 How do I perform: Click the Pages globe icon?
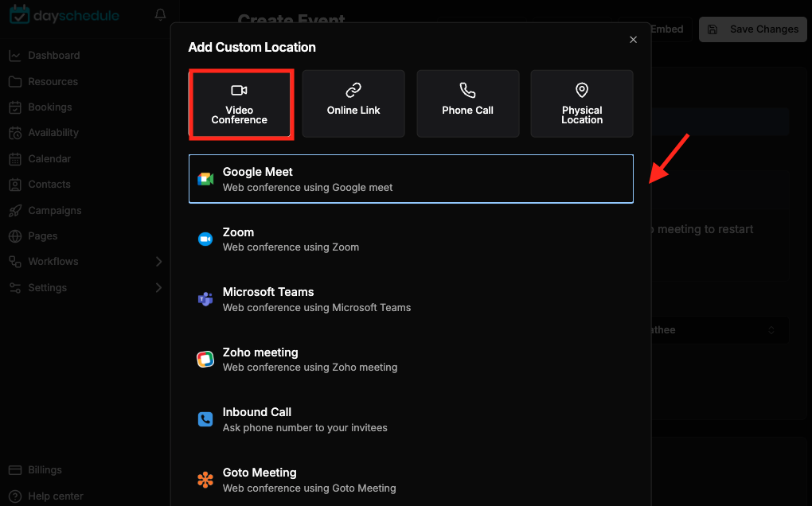click(15, 236)
